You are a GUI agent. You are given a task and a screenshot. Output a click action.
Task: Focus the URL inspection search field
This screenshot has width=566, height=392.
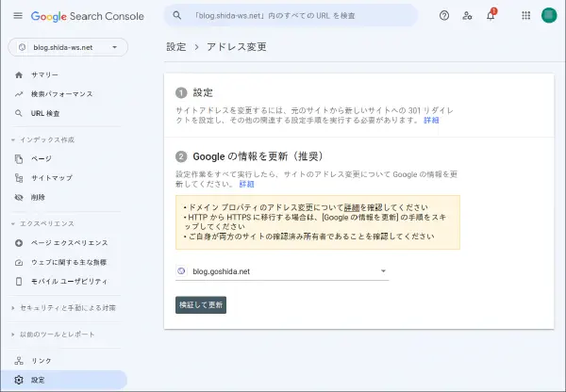point(291,15)
